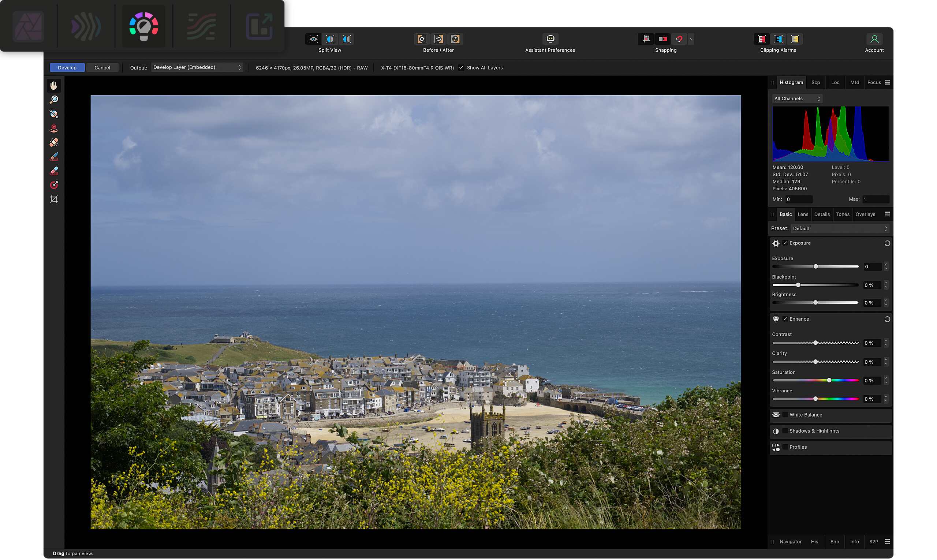The height and width of the screenshot is (560, 937).
Task: Click the Cancel button
Action: click(x=102, y=68)
